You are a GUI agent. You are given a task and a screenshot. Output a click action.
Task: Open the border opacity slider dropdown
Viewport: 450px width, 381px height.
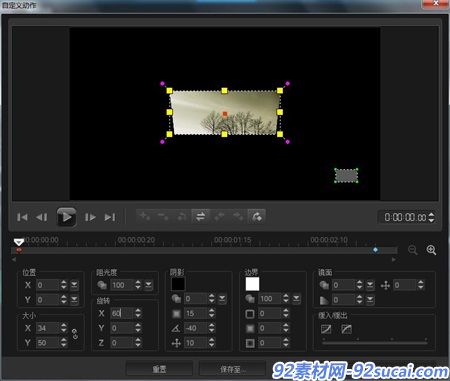[x=296, y=299]
